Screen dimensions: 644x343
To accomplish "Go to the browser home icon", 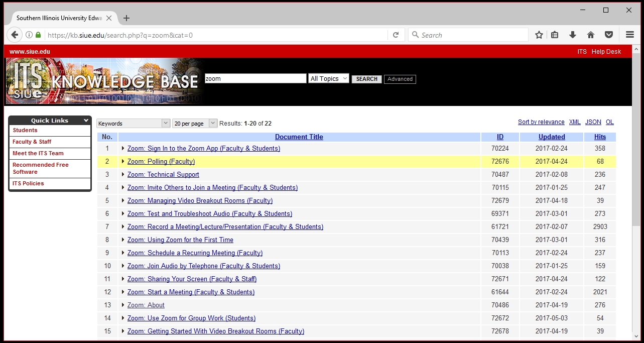I will click(x=591, y=35).
